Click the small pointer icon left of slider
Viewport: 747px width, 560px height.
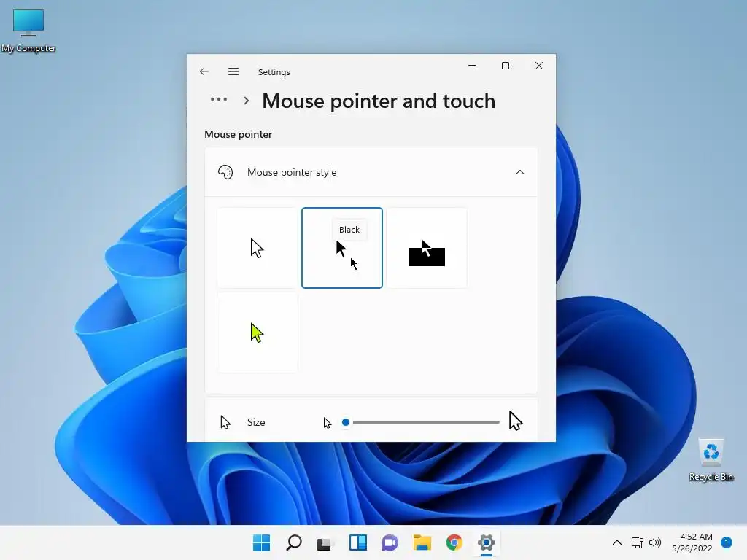pos(328,423)
